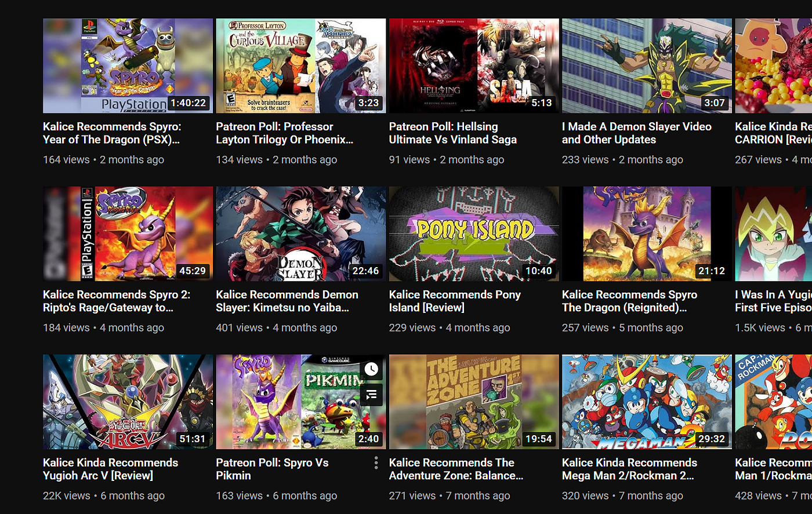
Task: Open the Professor Layton and Phoenix Wright thumbnail
Action: 300,65
